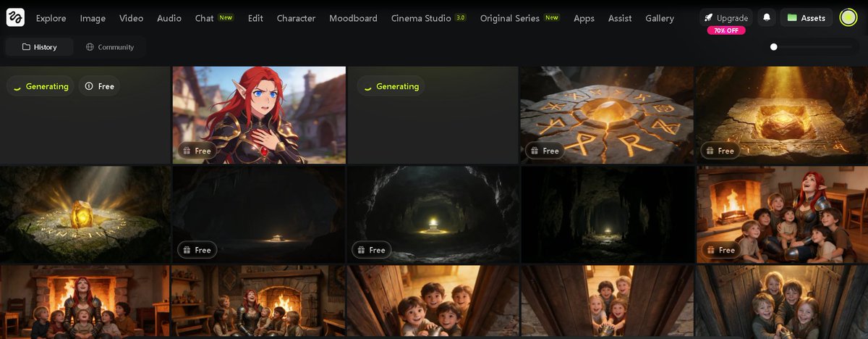Open the tavern room fireplace scene thumbnail
Viewport: 868px width, 339px height.
(258, 301)
